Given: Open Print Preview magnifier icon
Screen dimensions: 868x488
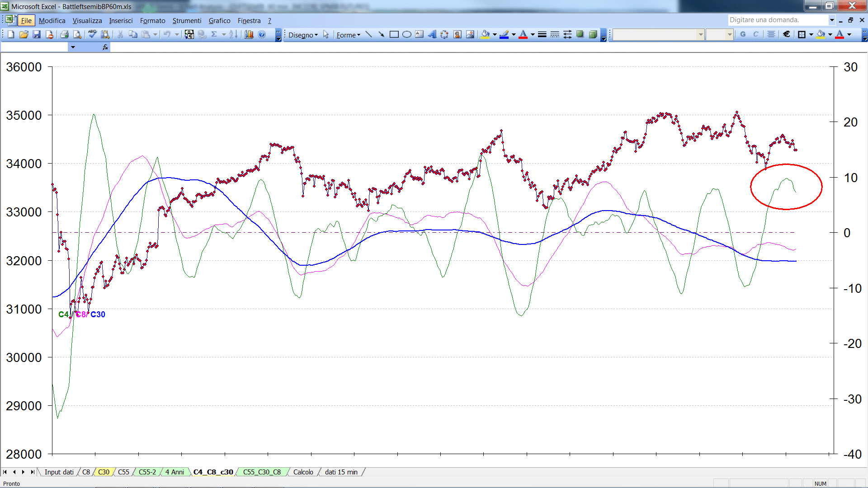Looking at the screenshot, I should [77, 34].
